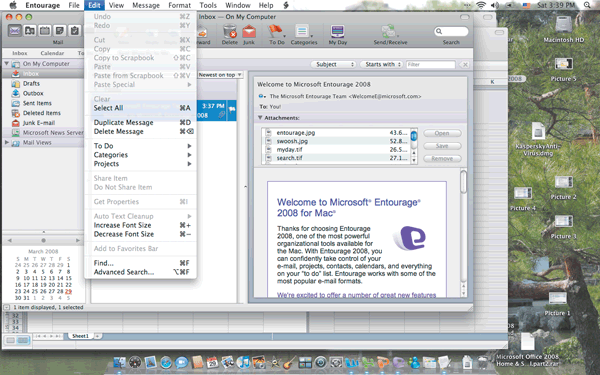Jump to today in the mini calendar

pos(43,240)
